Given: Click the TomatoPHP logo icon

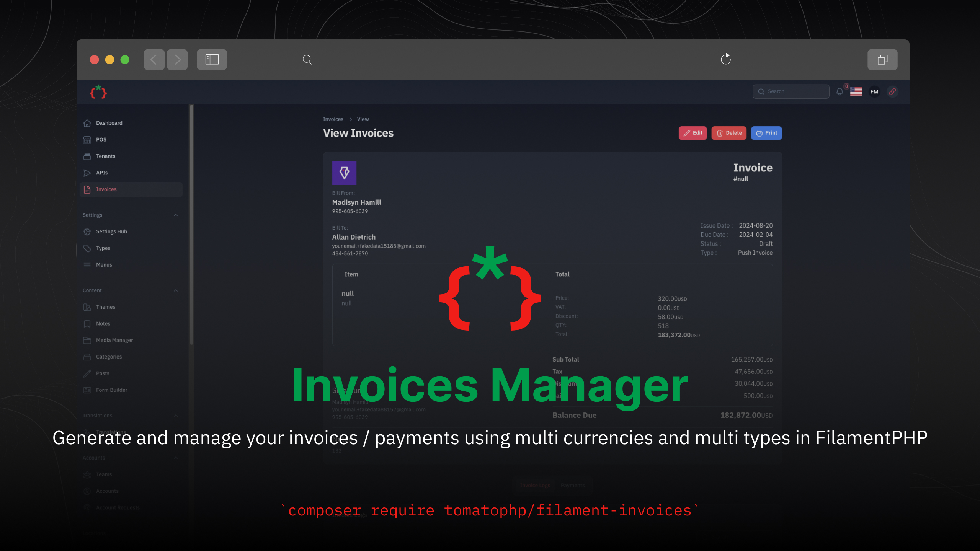Looking at the screenshot, I should 99,92.
